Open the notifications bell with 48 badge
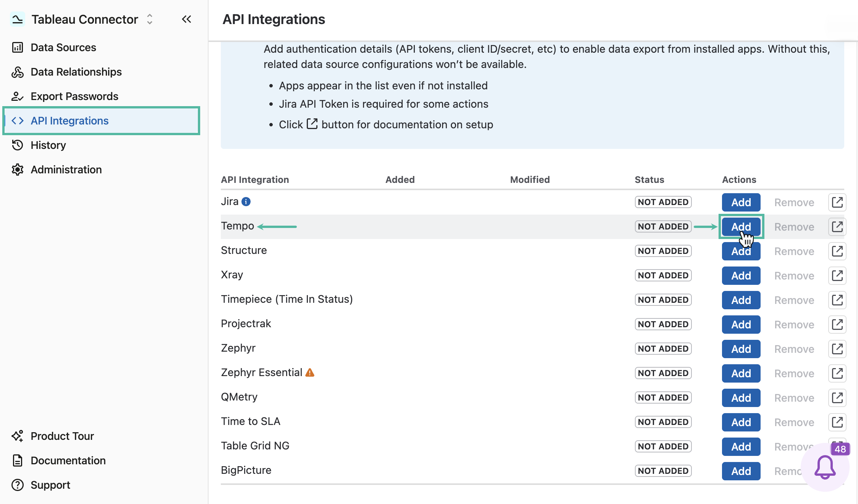858x504 pixels. point(825,467)
